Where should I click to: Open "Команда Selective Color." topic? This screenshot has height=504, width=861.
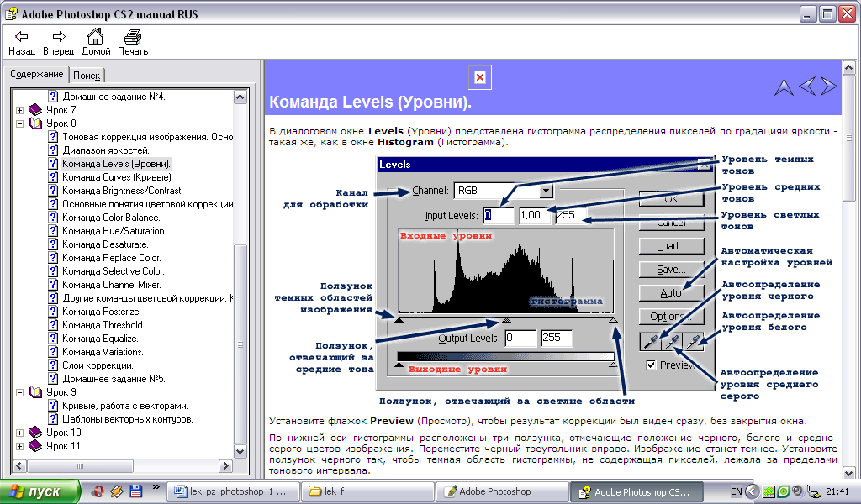coord(114,271)
